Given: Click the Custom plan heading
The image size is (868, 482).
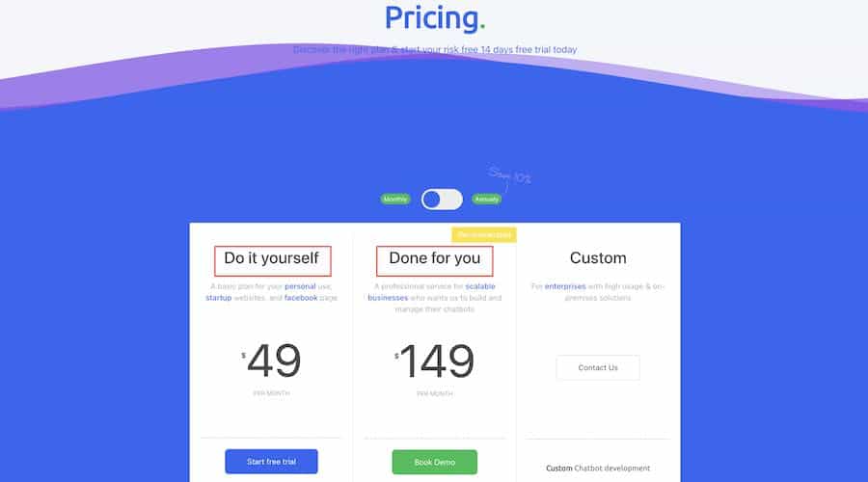Looking at the screenshot, I should (598, 258).
